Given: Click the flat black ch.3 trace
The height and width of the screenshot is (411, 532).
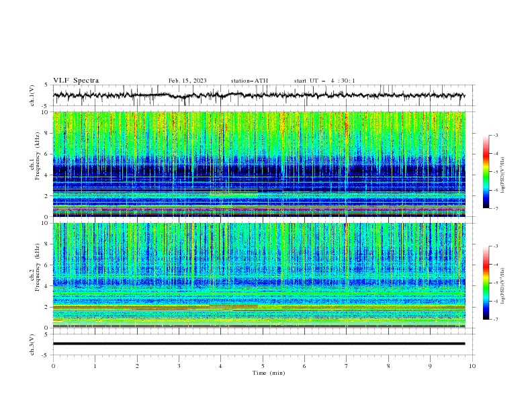Looking at the screenshot, I should 259,344.
